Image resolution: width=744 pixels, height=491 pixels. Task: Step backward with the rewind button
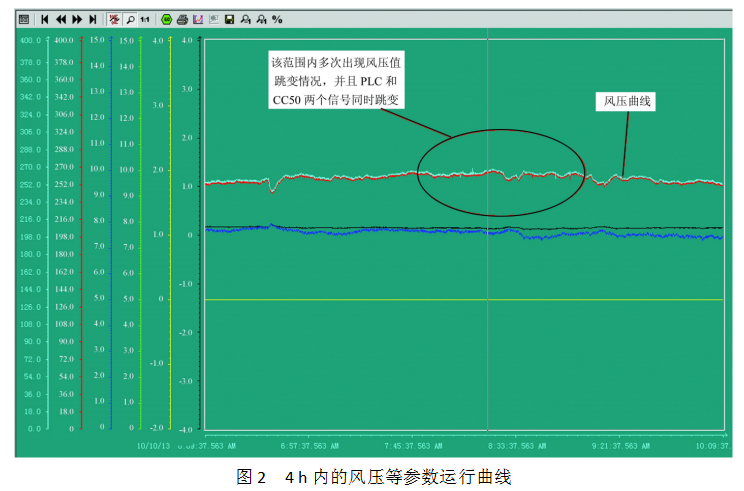click(x=61, y=19)
